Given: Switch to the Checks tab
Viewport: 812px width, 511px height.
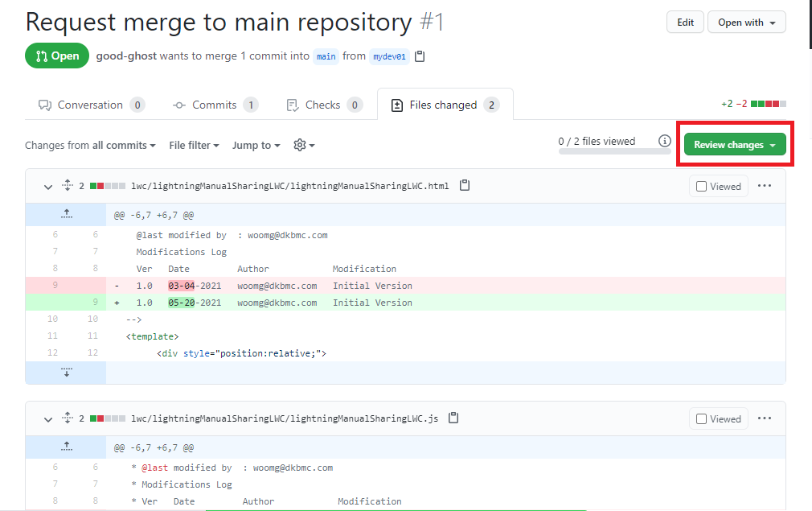Looking at the screenshot, I should [324, 104].
